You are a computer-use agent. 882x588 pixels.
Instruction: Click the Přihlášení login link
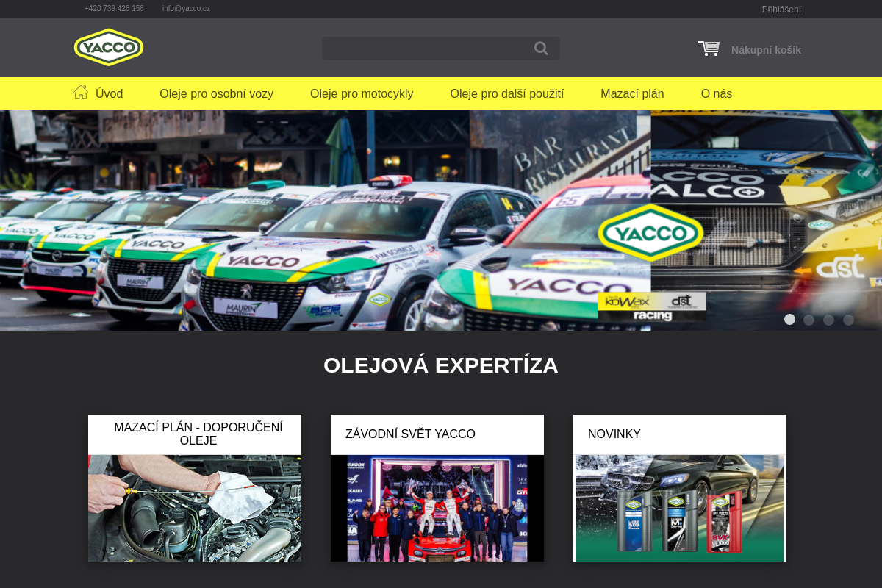[781, 10]
